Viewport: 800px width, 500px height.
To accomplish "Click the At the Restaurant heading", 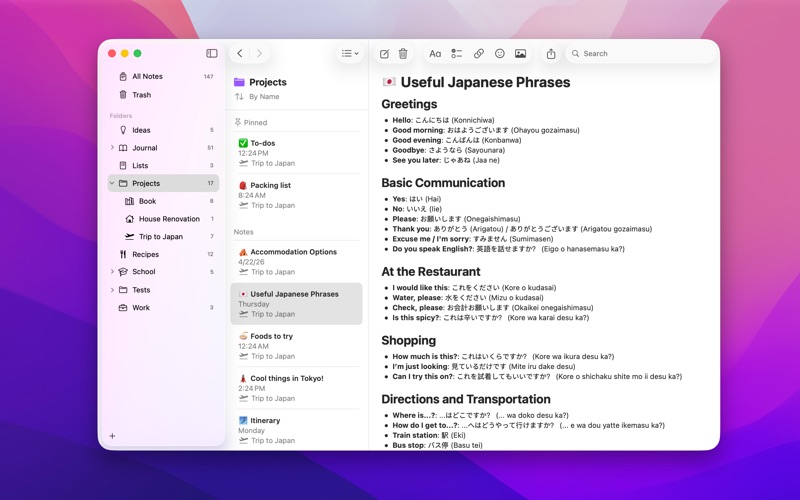I will tap(431, 271).
